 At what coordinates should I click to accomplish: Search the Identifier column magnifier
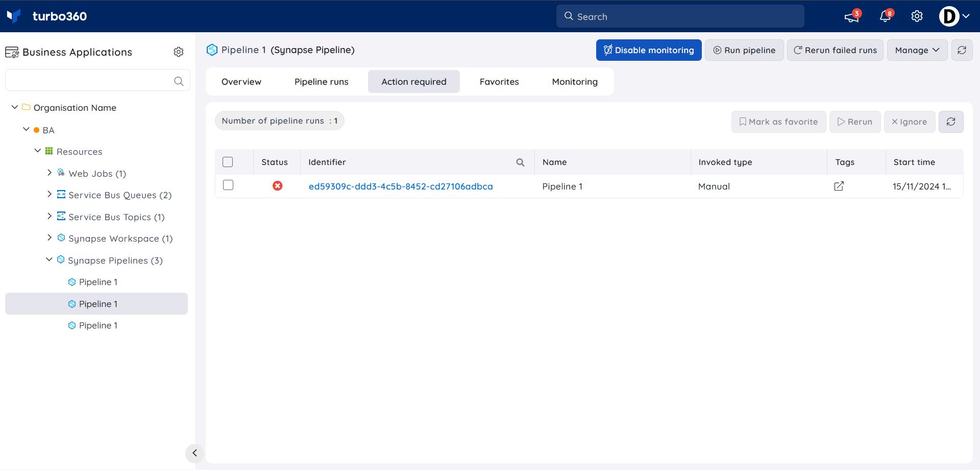(x=520, y=162)
